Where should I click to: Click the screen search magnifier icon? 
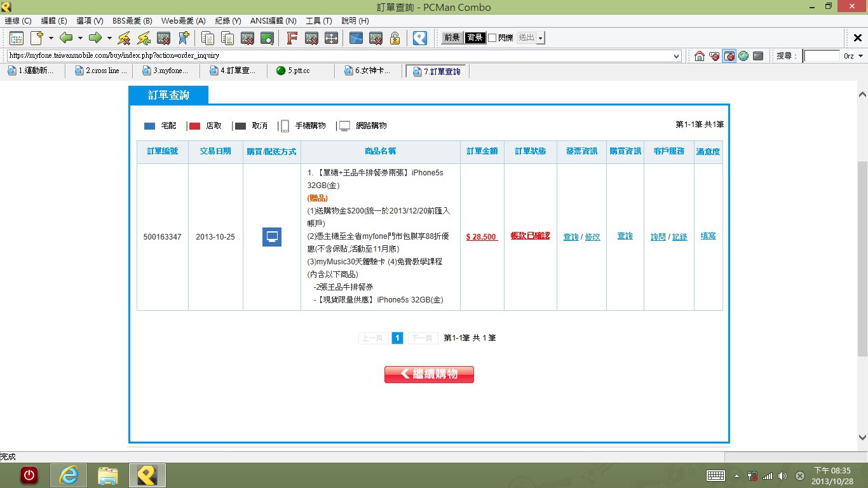pyautogui.click(x=267, y=38)
